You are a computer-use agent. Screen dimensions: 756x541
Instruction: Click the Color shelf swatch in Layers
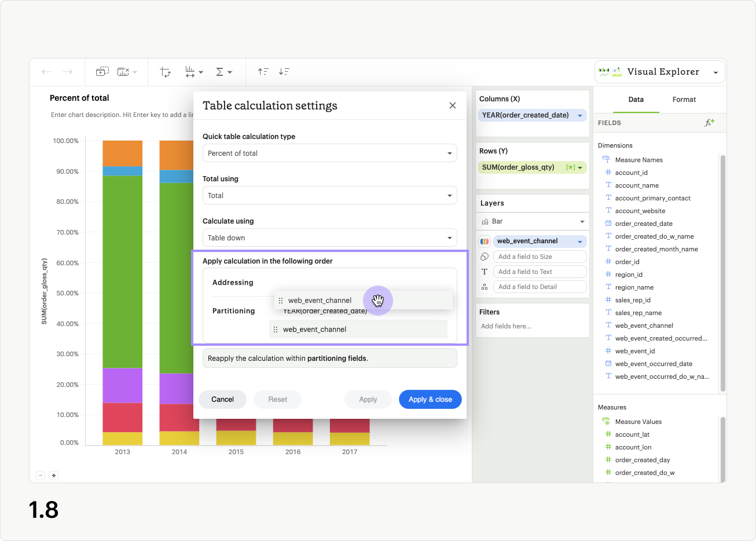(x=485, y=241)
